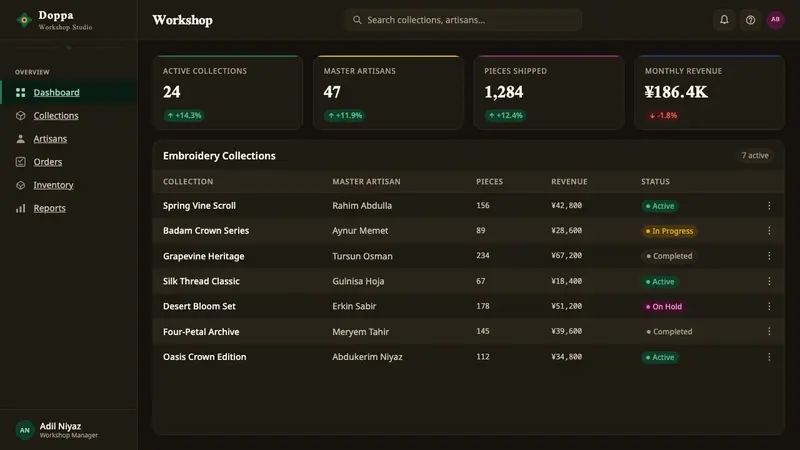
Task: Click Completed status of Four-Petal Archive
Action: pos(669,332)
